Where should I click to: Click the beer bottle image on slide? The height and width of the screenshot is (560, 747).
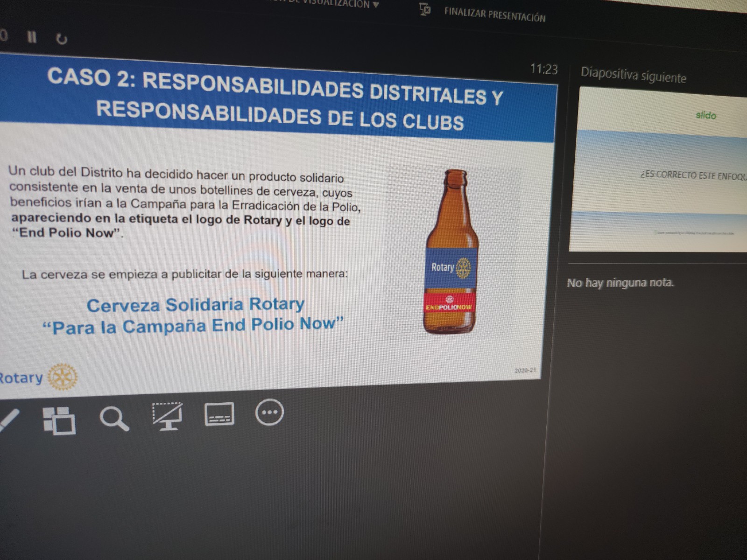[x=451, y=252]
